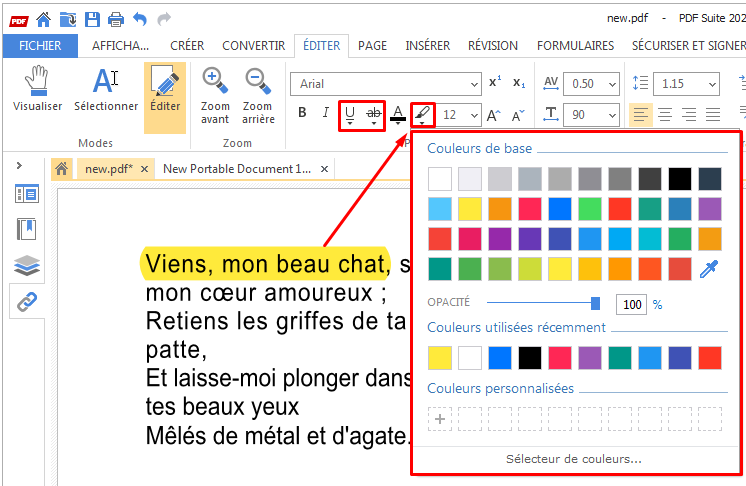The image size is (746, 486).
Task: Open the layers panel icon
Action: coord(27,265)
